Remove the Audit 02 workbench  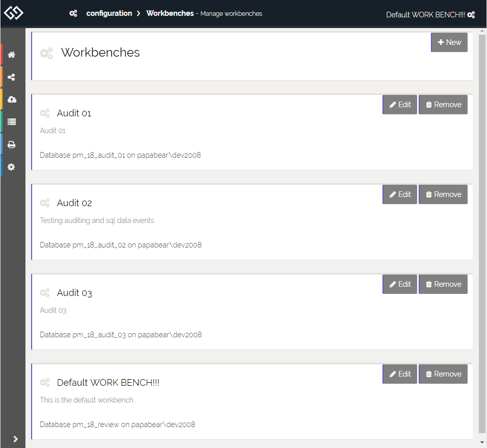[x=443, y=194]
